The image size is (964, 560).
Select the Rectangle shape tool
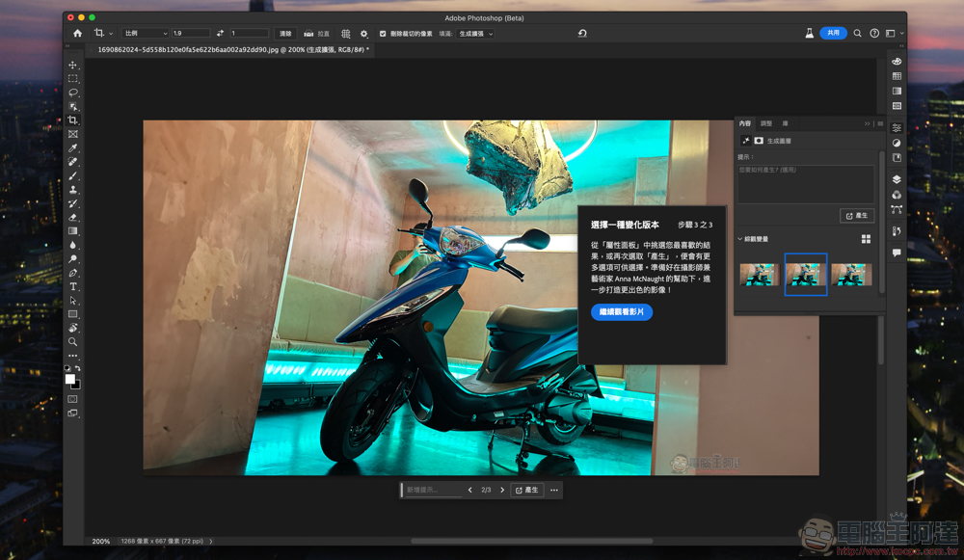pos(73,314)
